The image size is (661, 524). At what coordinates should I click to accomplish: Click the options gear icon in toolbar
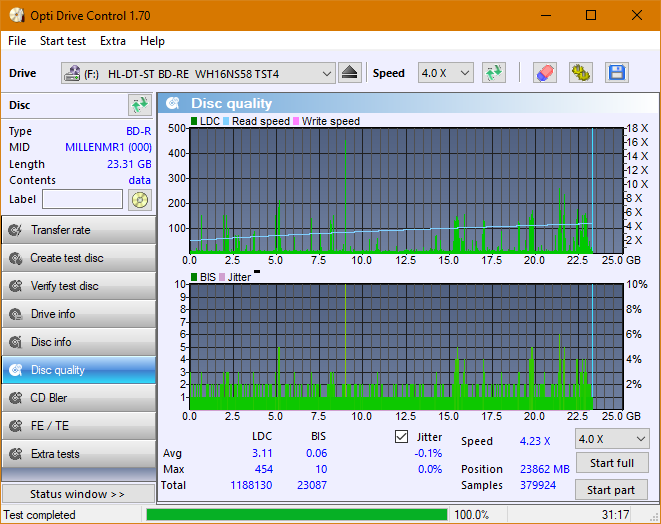580,73
